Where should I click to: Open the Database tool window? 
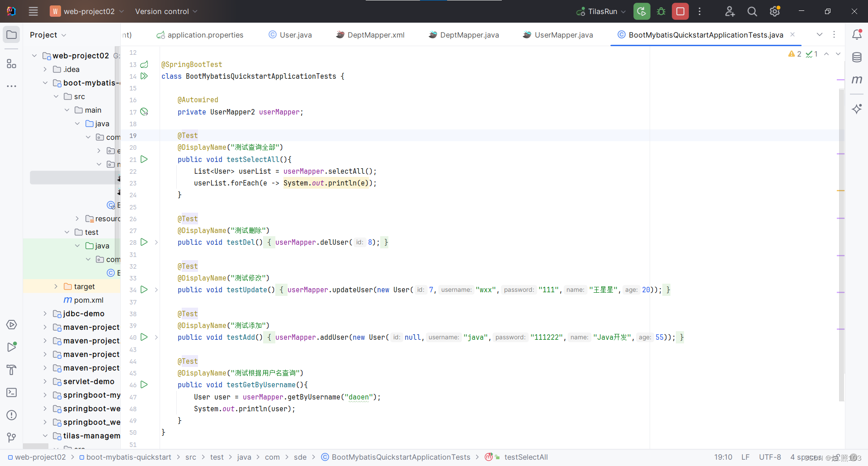click(x=857, y=57)
